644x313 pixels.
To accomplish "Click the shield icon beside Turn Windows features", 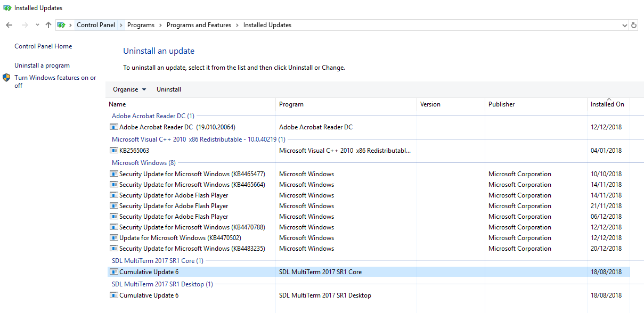I will [6, 78].
